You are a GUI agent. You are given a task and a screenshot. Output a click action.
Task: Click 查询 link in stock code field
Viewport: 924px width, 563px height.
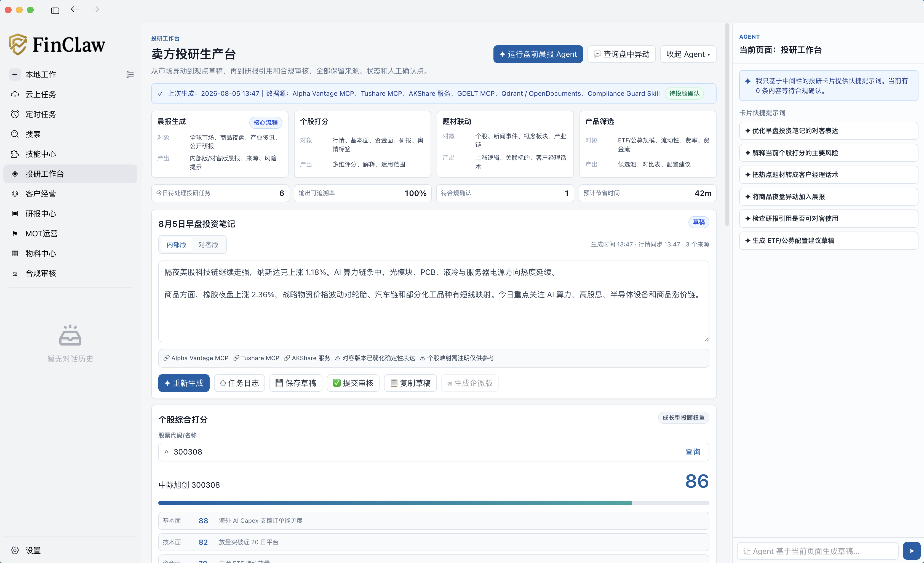[x=693, y=452]
